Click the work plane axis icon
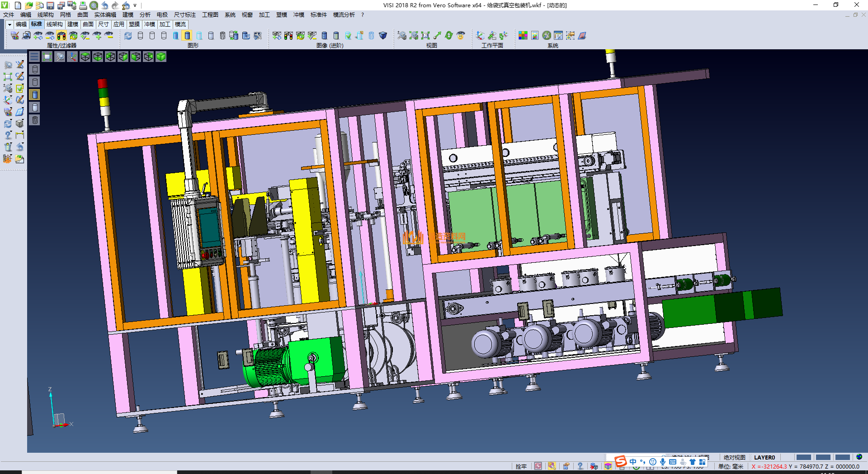The width and height of the screenshot is (868, 474). point(480,36)
